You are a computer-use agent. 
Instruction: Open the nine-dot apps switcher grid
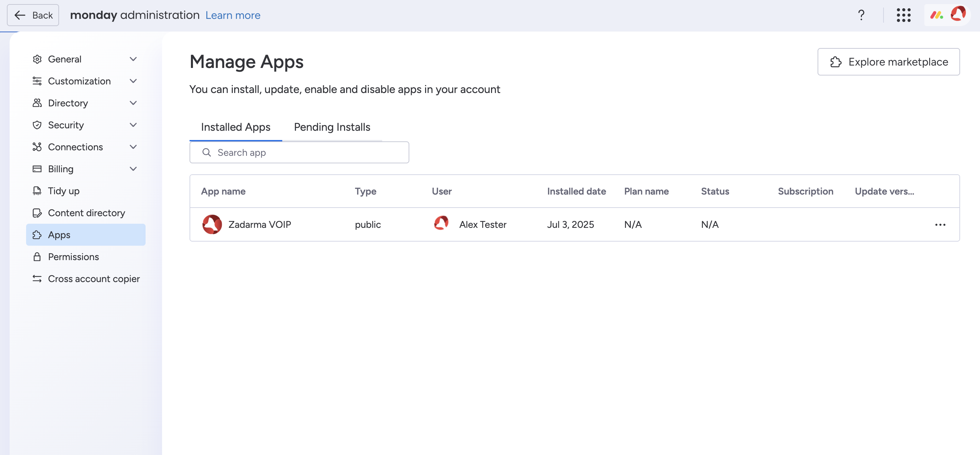[903, 15]
